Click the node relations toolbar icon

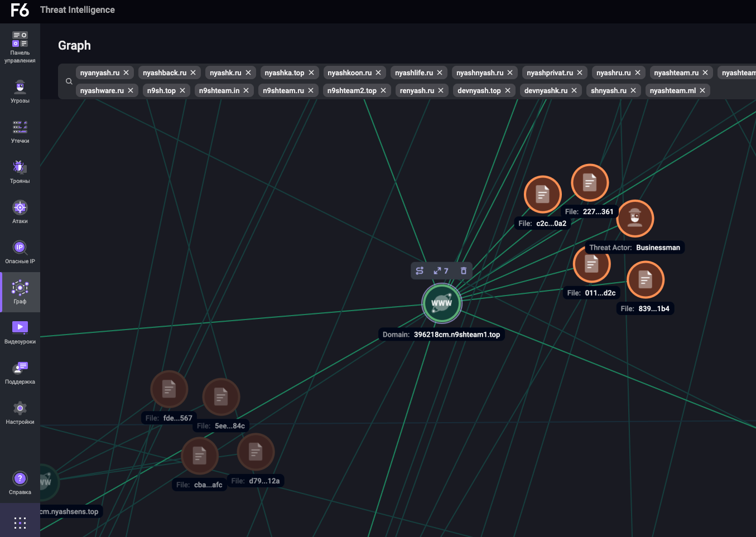[420, 271]
